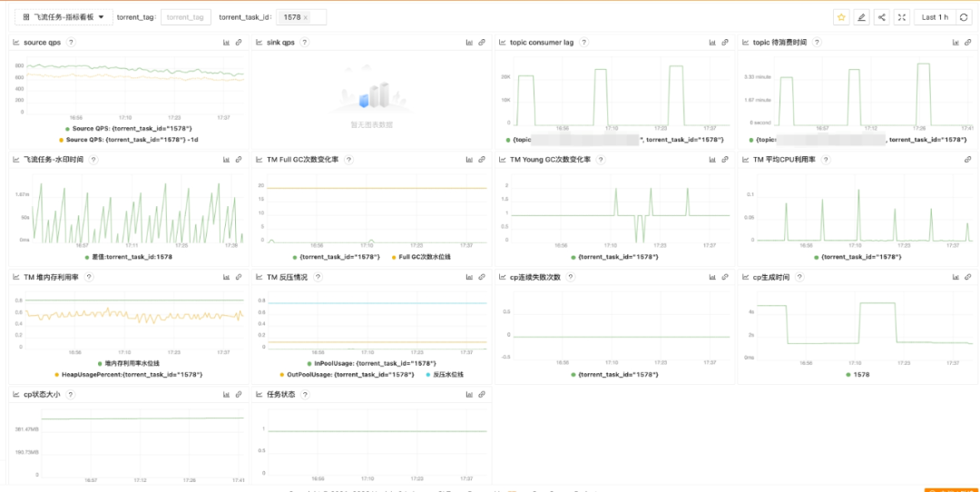Click link icon on topic 待消费时间 panel
Screen dimensions: 980x492
(967, 43)
